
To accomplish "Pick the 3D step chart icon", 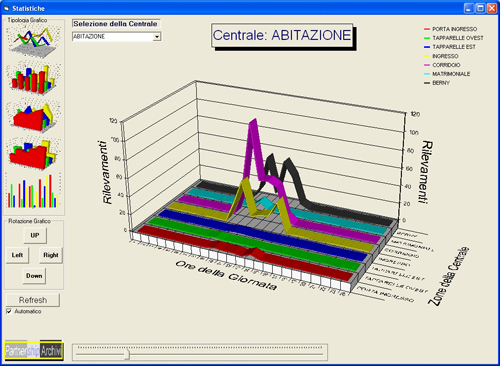I will (33, 154).
